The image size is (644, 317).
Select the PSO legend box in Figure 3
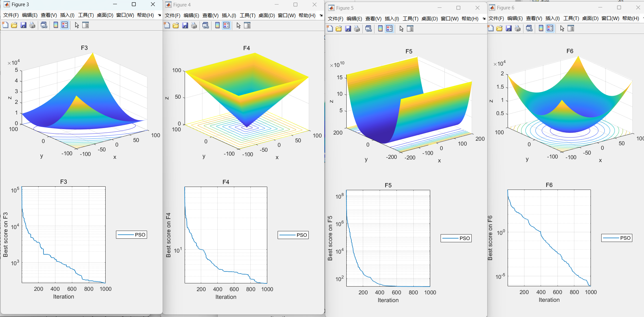click(x=132, y=235)
